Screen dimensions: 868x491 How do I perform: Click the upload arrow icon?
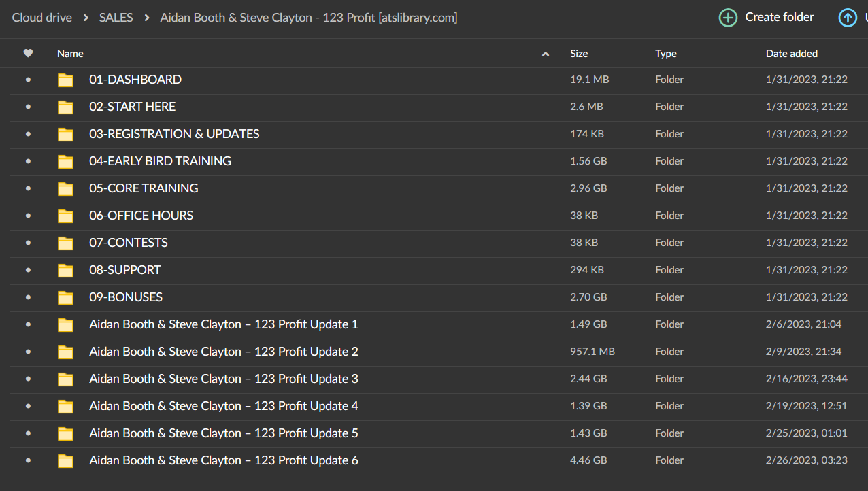click(848, 18)
